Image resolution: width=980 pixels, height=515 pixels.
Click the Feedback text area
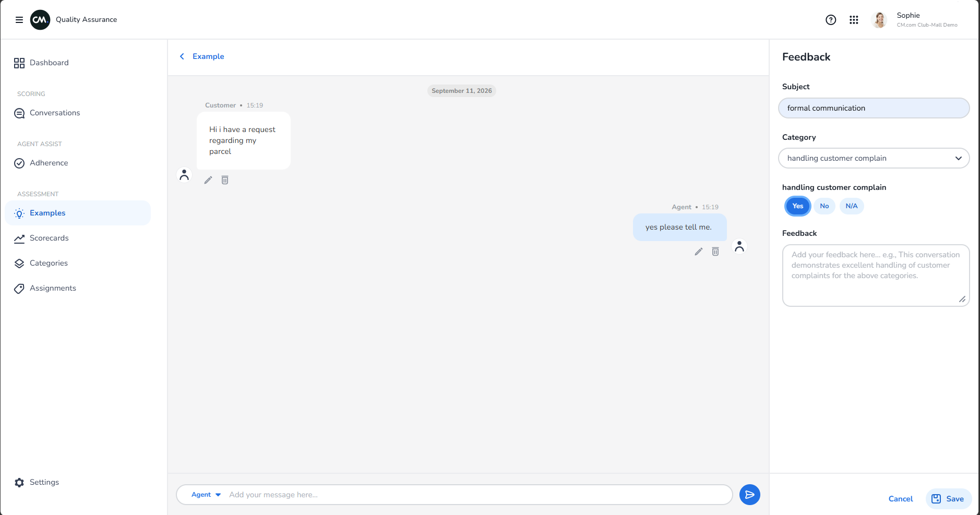(x=876, y=276)
